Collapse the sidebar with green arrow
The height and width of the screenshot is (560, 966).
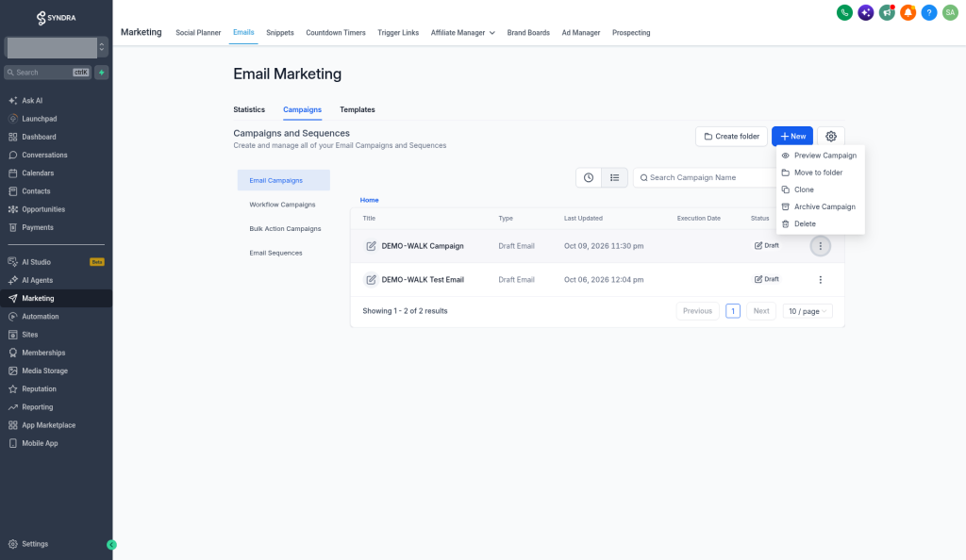(111, 545)
